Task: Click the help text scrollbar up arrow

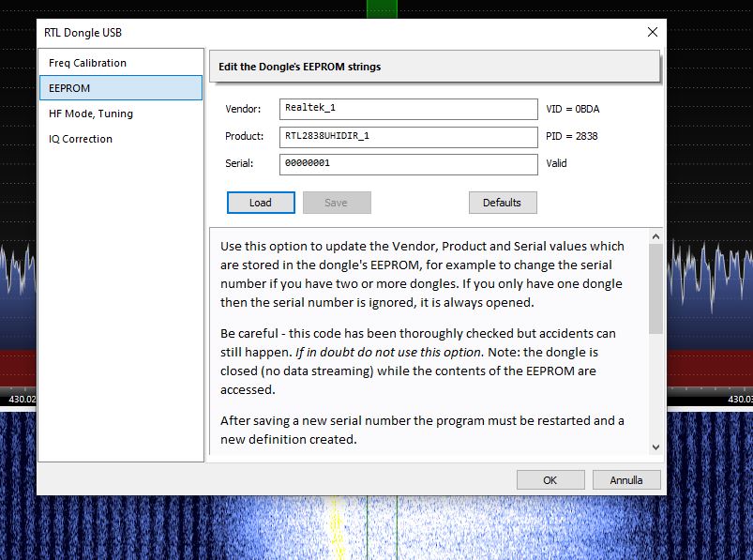Action: (655, 236)
